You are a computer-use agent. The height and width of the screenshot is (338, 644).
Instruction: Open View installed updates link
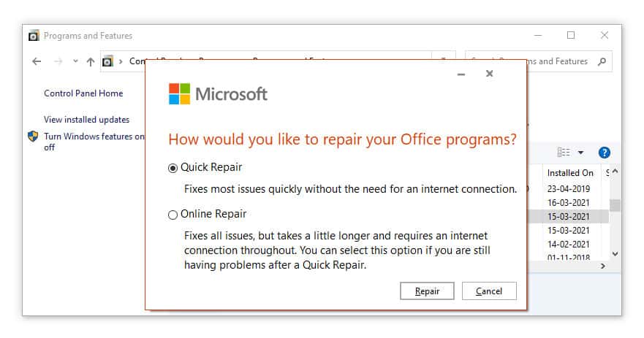point(87,120)
